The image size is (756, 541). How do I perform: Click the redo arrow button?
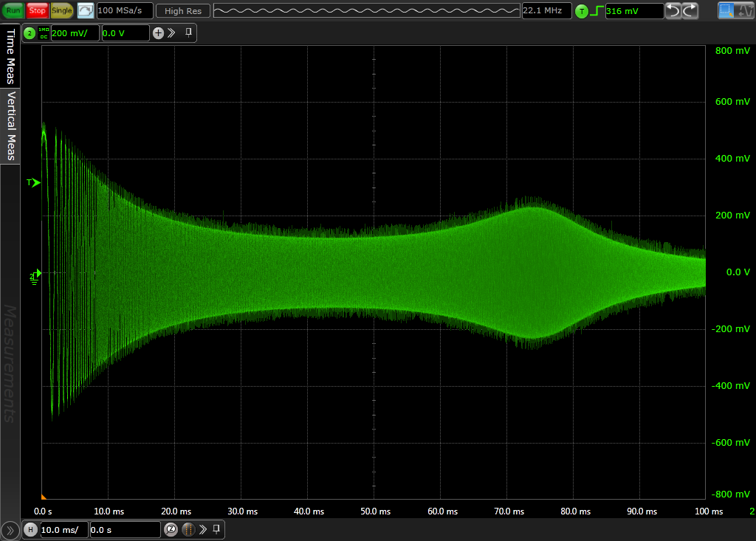coord(690,10)
